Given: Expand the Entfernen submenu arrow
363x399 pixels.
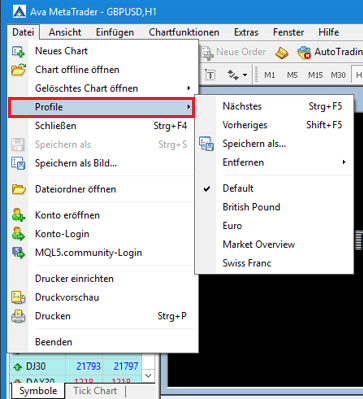Looking at the screenshot, I should tap(343, 162).
